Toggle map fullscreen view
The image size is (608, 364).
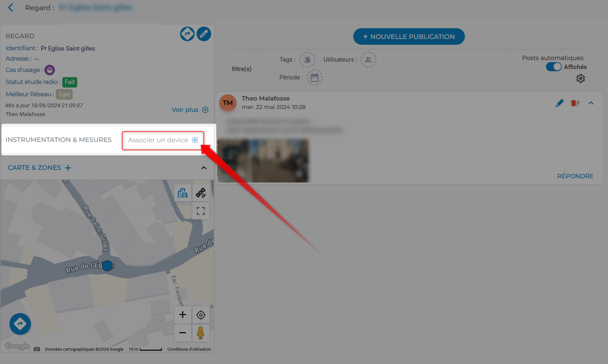coord(201,211)
